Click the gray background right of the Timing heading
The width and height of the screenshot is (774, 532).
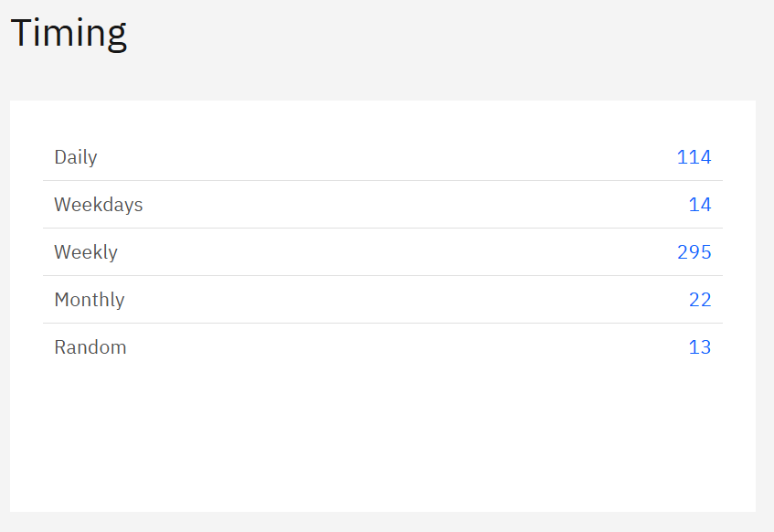pos(457,37)
